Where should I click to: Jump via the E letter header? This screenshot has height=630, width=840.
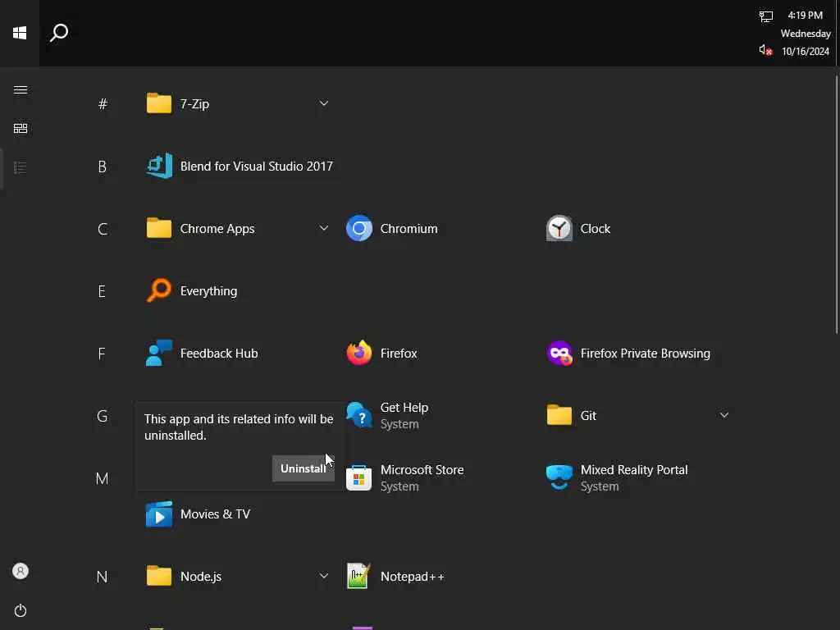click(x=102, y=291)
